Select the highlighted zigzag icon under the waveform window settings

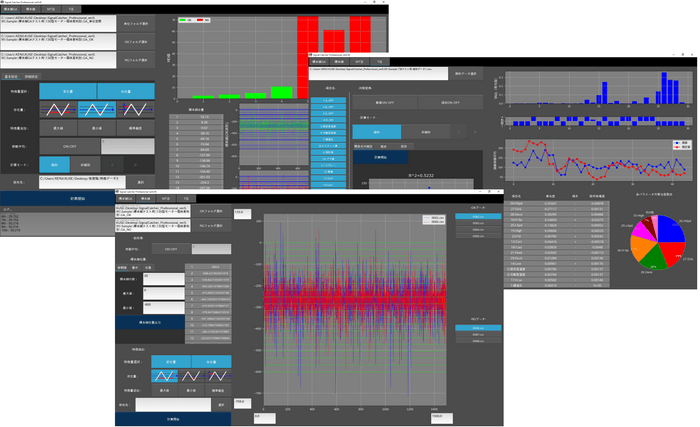[x=164, y=376]
